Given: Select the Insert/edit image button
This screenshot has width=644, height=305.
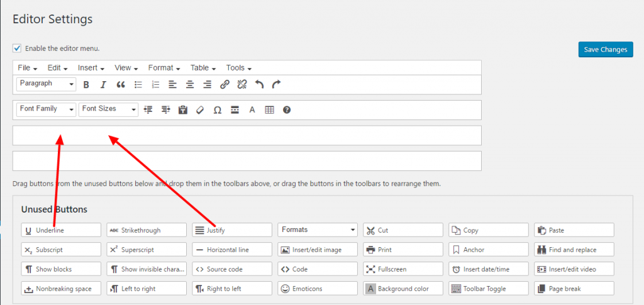Looking at the screenshot, I should click(318, 249).
